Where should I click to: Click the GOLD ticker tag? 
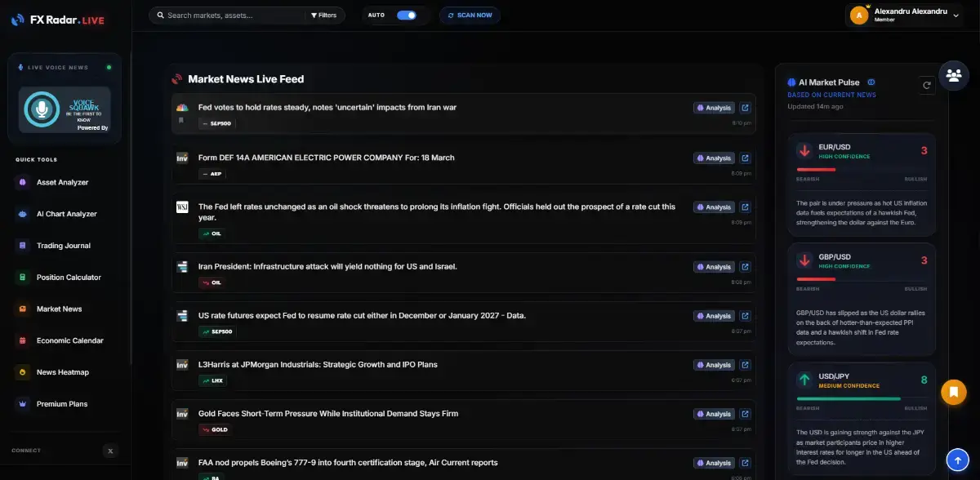tap(215, 429)
